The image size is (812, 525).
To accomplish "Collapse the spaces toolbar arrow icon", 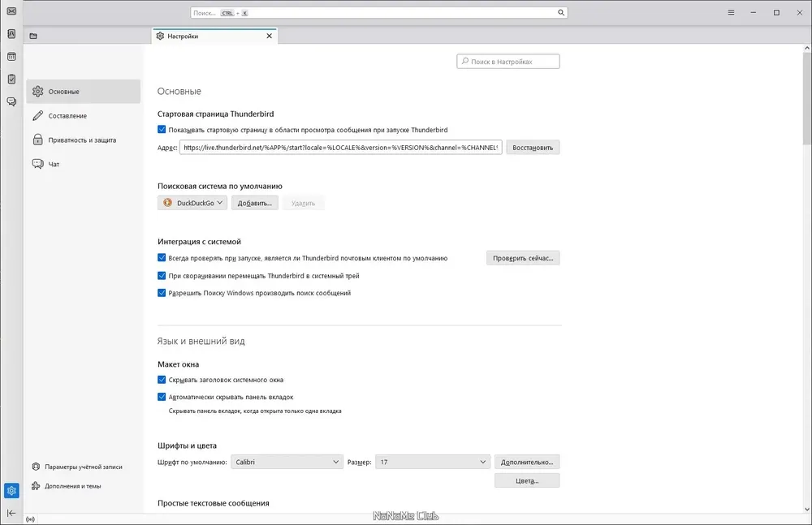I will pos(11,513).
